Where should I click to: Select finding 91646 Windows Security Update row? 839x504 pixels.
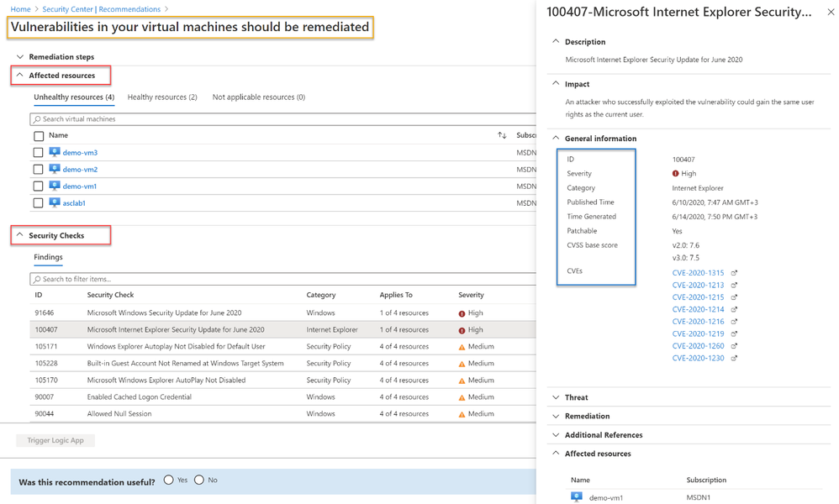(x=282, y=312)
